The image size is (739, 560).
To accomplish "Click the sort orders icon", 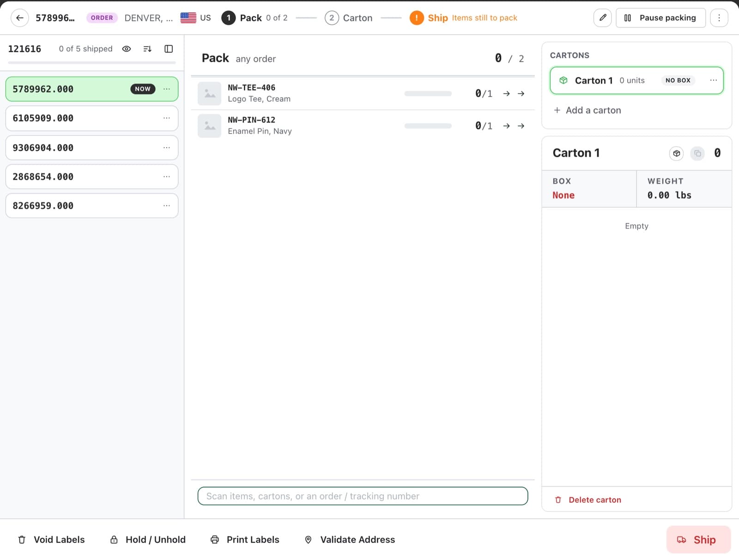I will [x=147, y=49].
